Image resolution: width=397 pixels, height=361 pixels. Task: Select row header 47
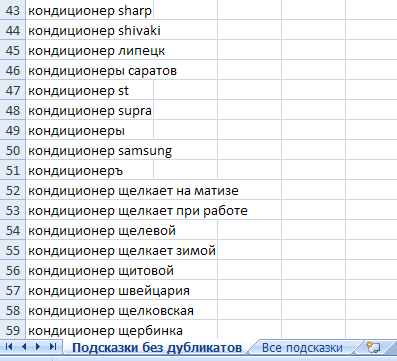(13, 91)
